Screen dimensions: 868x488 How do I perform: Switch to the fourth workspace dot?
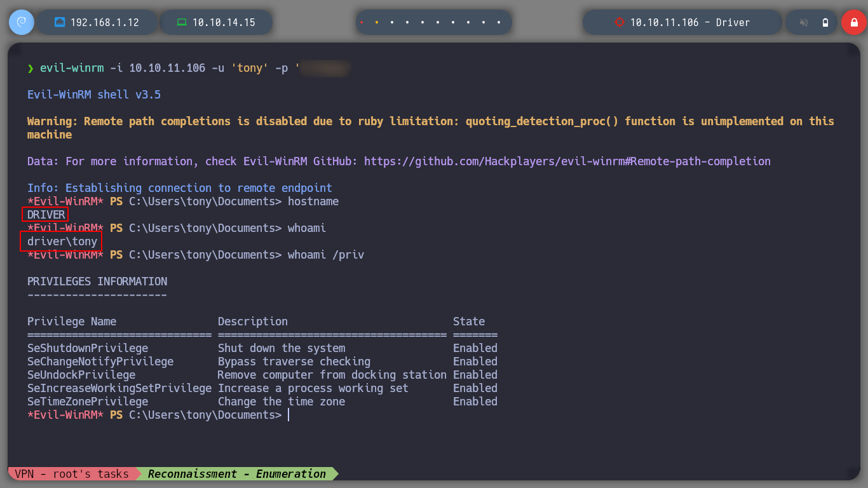(x=407, y=22)
